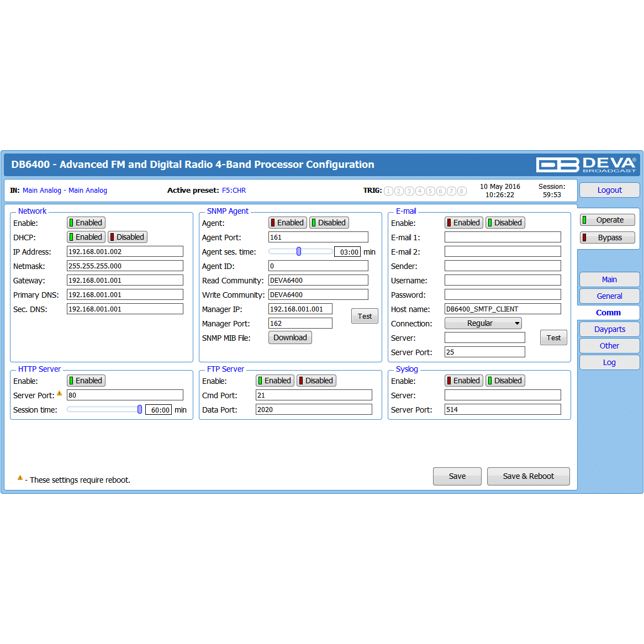Click the DEVA Broadcast logo
644x644 pixels.
(x=585, y=165)
